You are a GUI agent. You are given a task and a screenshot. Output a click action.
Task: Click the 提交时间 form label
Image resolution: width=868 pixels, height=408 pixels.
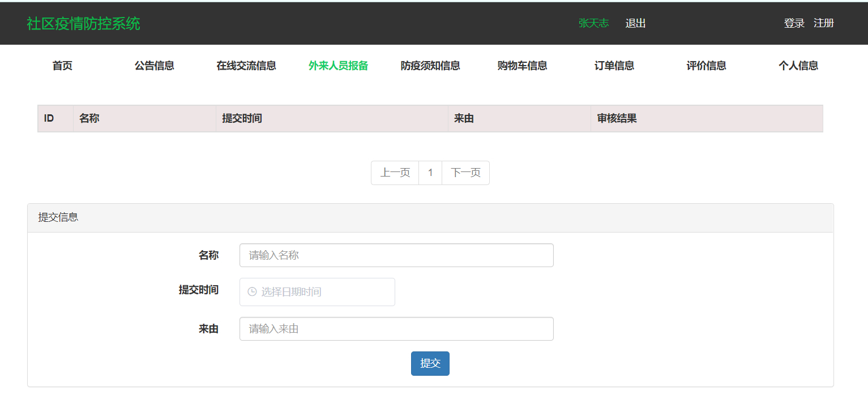coord(199,290)
